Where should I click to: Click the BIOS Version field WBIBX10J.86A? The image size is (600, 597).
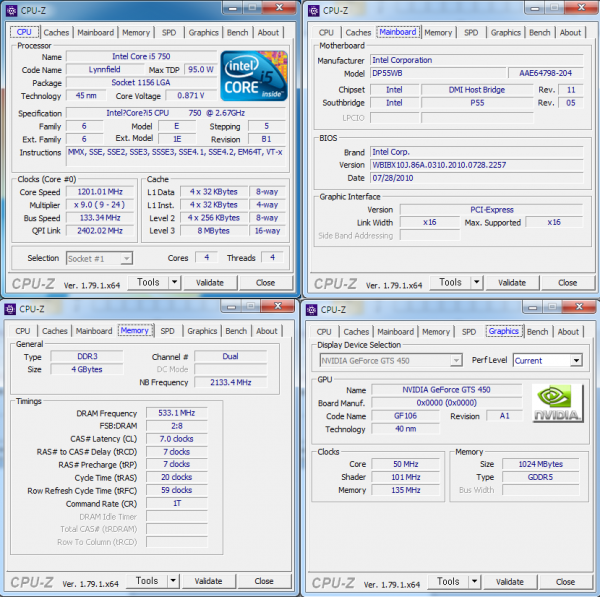pyautogui.click(x=477, y=165)
